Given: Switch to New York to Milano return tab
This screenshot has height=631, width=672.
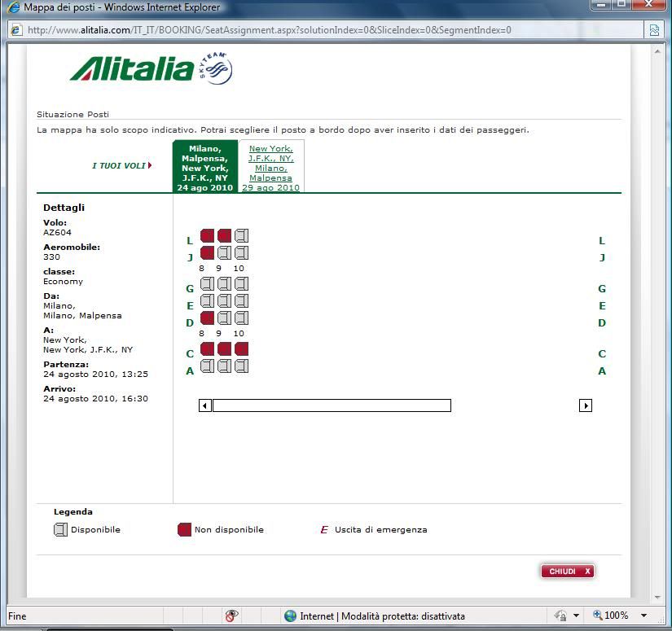Looking at the screenshot, I should point(271,167).
